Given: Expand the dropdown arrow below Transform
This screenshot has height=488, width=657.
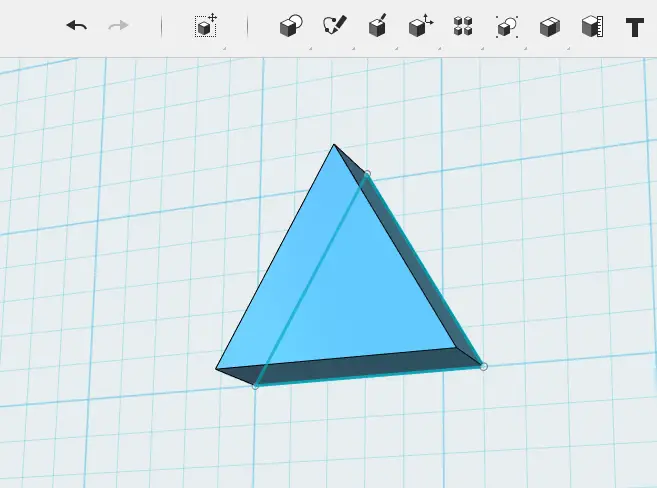Looking at the screenshot, I should pyautogui.click(x=225, y=49).
